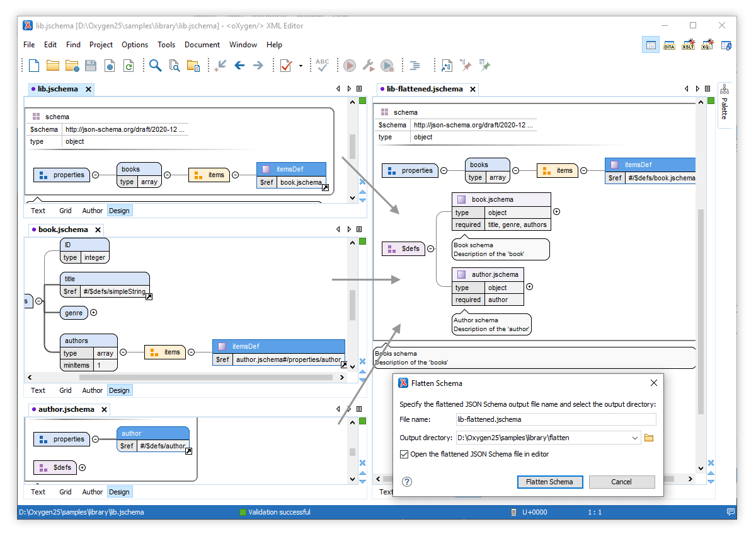The width and height of the screenshot is (756, 536).
Task: Click the green pin toolbar icon
Action: coord(484,66)
